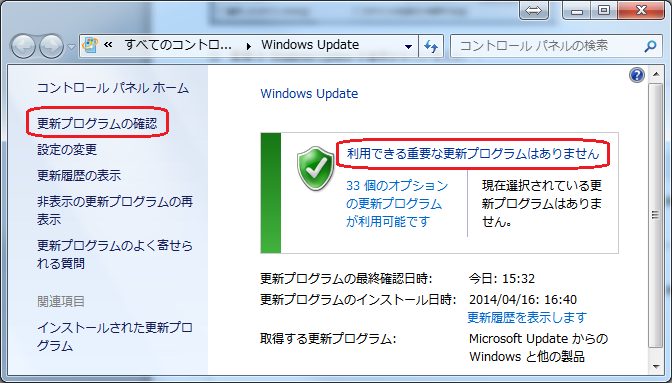Click the magnifier search icon
Screen dimensions: 672x383
[x=650, y=46]
